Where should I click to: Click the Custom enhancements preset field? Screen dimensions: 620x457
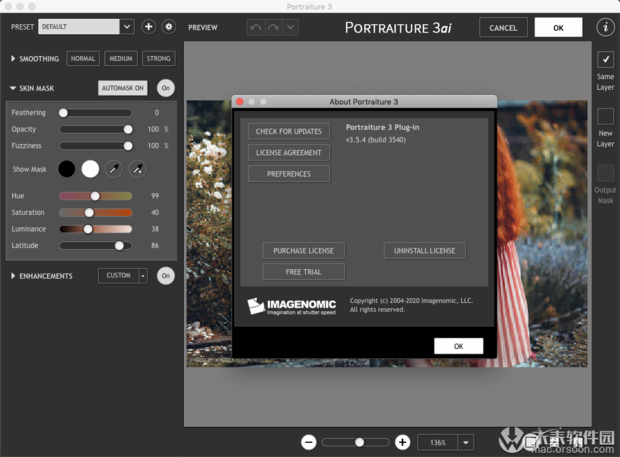(118, 276)
